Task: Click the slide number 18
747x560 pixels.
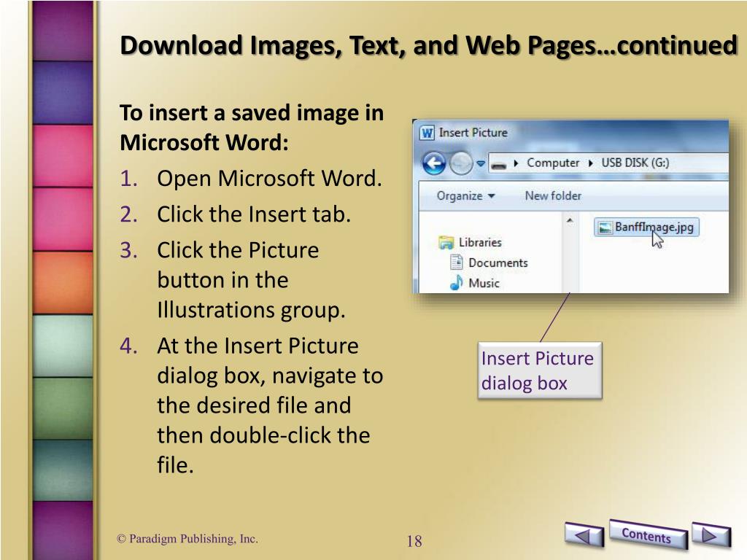Action: 414,541
